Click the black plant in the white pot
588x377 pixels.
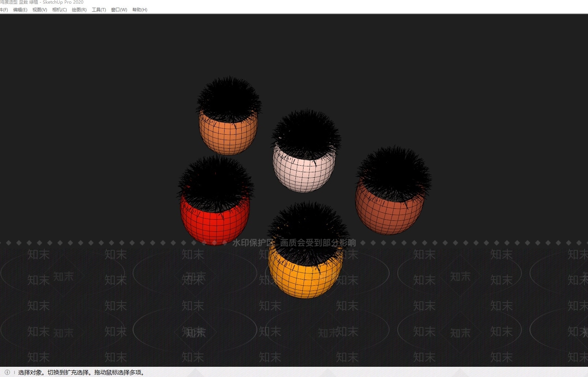click(x=306, y=134)
